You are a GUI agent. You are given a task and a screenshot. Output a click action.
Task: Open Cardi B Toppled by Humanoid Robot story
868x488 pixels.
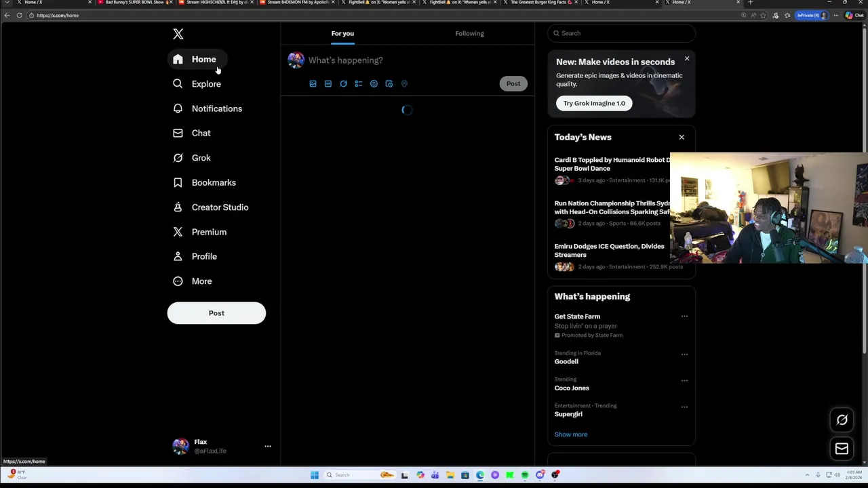(612, 164)
